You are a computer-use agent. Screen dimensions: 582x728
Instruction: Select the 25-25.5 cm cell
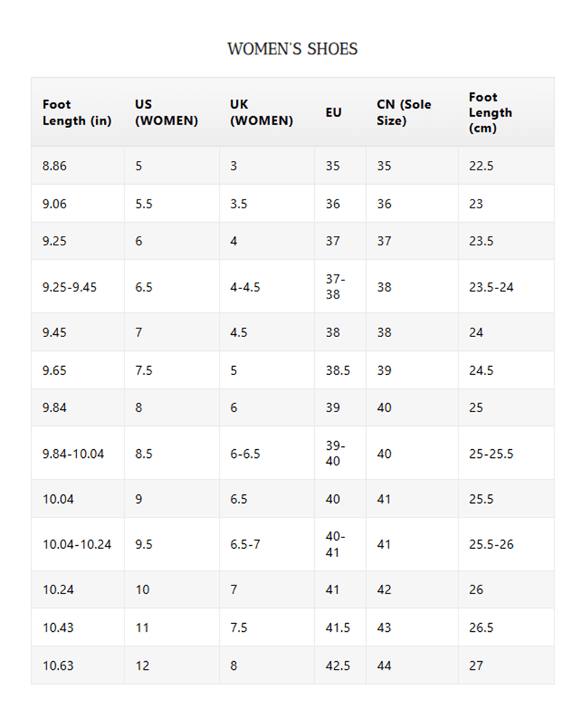(x=491, y=454)
